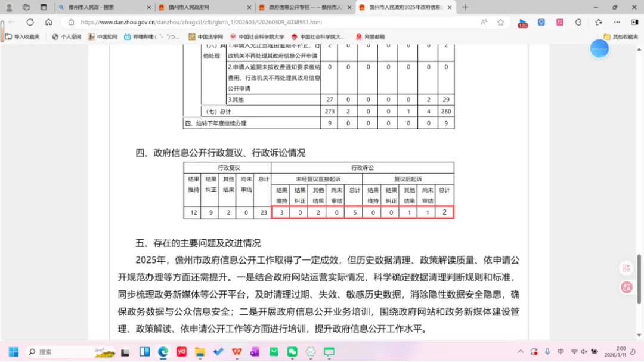Refresh the current page
644x362 pixels.
point(30,22)
